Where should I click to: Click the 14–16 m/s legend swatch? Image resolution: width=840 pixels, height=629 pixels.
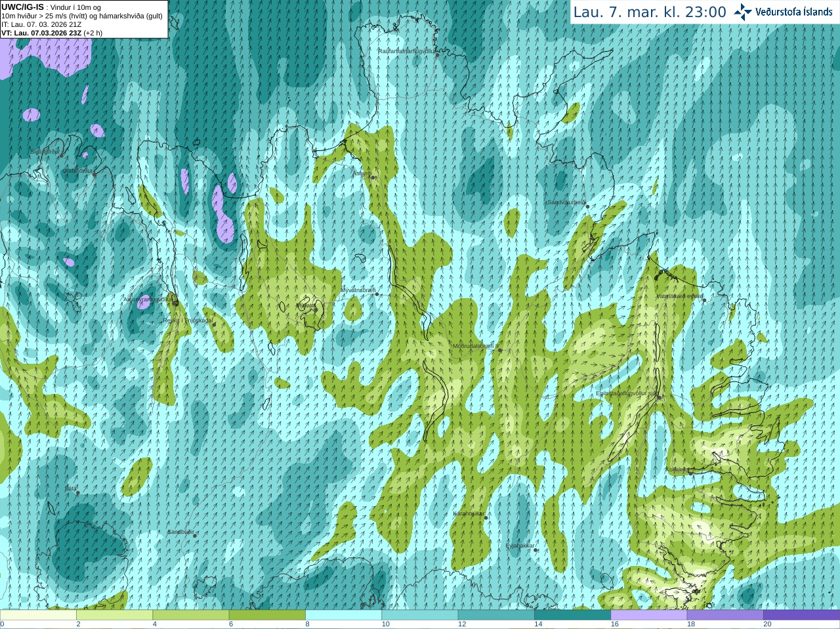pos(572,615)
